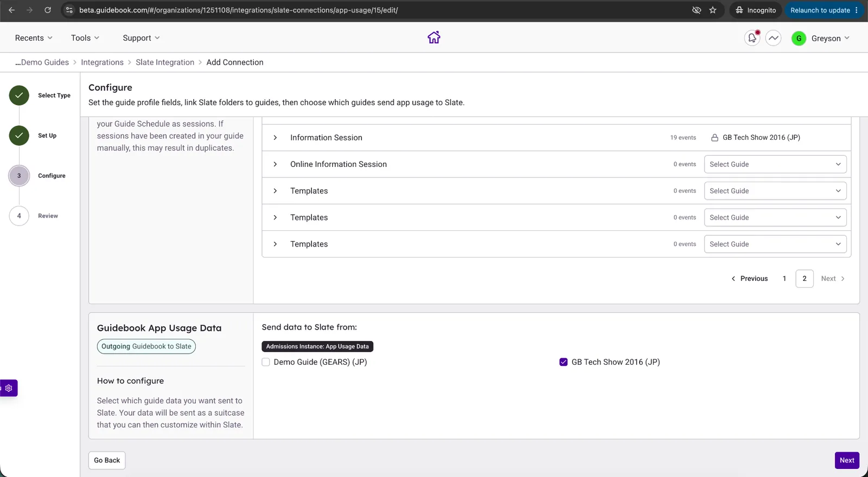The width and height of the screenshot is (868, 477).
Task: Open the notifications bell
Action: [752, 38]
